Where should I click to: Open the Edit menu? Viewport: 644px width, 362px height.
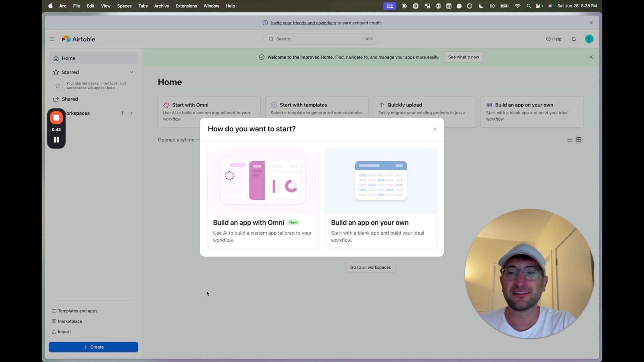[x=91, y=6]
